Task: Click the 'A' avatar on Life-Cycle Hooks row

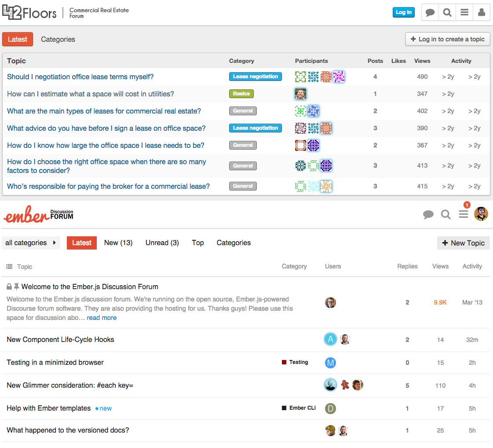Action: point(330,339)
